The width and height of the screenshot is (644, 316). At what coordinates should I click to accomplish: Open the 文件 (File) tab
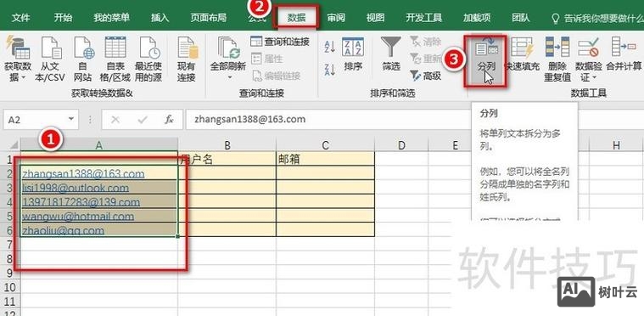(21, 18)
